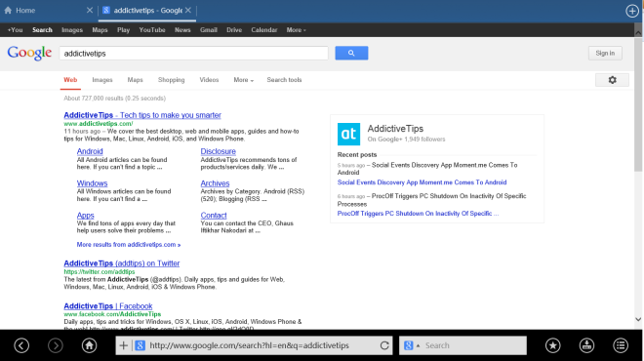Open Search tools options
The image size is (644, 361).
[284, 80]
